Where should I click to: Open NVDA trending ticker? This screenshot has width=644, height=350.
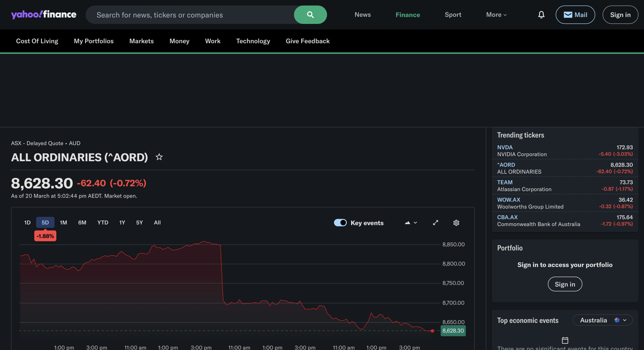coord(505,147)
